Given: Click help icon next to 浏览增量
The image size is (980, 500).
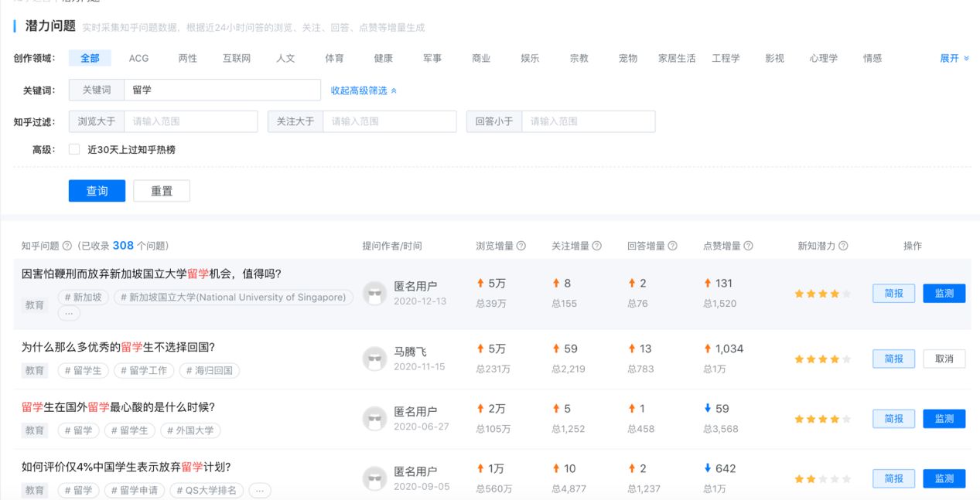Looking at the screenshot, I should coord(521,246).
